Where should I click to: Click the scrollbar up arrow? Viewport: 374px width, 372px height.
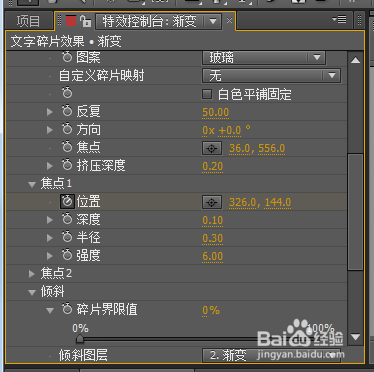tap(355, 60)
